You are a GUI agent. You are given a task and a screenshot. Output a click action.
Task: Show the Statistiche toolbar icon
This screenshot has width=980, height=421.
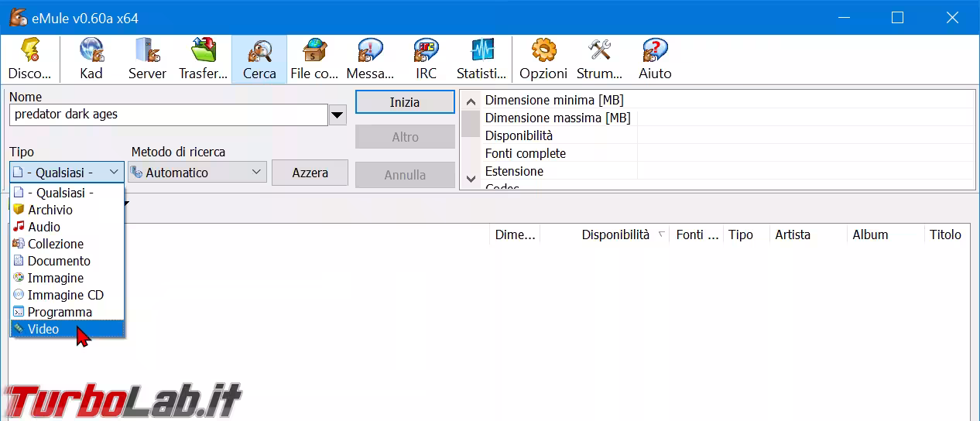481,51
